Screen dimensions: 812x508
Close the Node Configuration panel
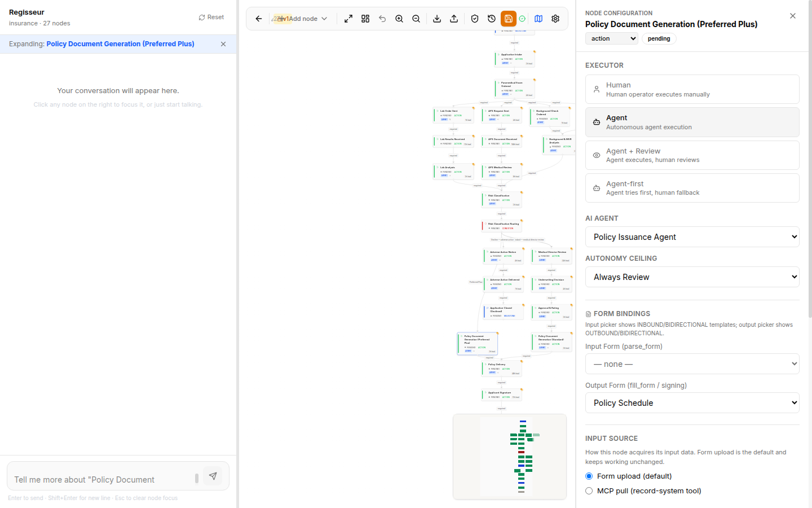point(793,16)
